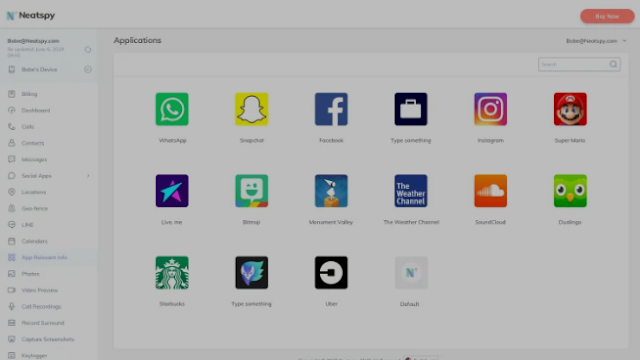
Task: Expand the Bobe's Device selector
Action: click(x=88, y=69)
